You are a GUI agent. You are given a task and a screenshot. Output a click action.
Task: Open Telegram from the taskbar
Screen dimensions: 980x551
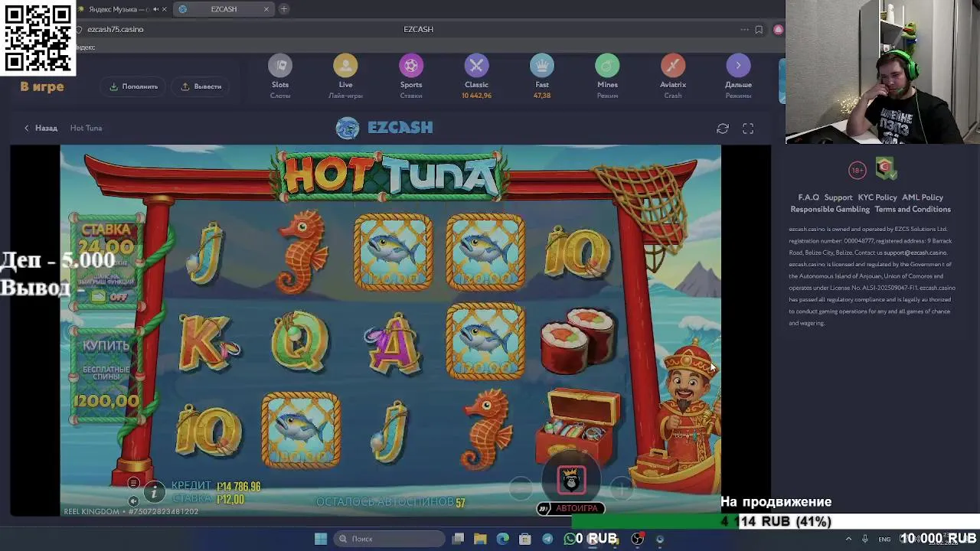(x=547, y=539)
